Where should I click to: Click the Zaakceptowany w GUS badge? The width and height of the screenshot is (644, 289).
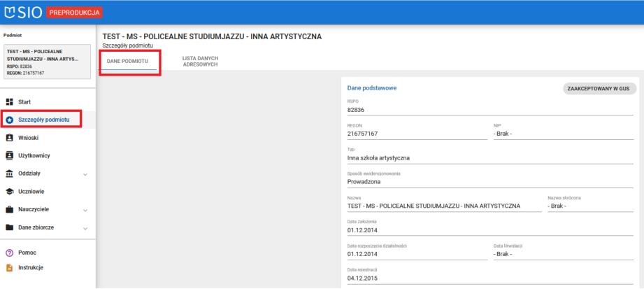click(x=599, y=89)
